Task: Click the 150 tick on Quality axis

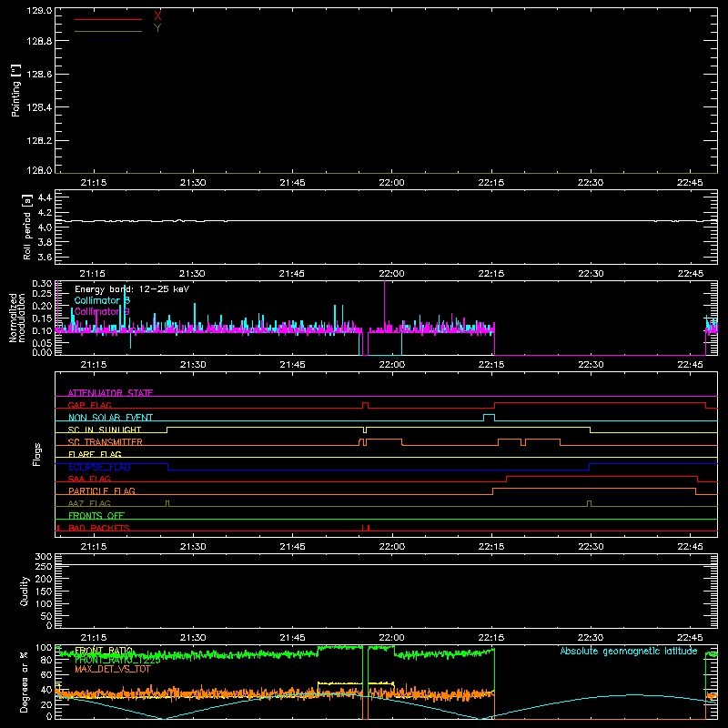Action: point(44,591)
